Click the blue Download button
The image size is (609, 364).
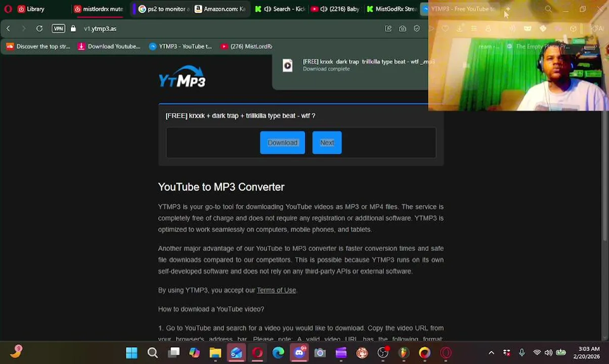(283, 143)
